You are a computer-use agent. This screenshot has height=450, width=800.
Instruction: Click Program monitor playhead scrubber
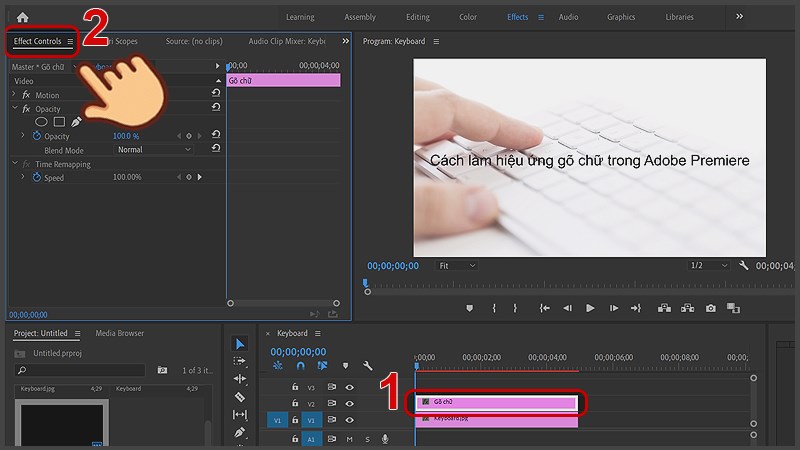pos(365,283)
